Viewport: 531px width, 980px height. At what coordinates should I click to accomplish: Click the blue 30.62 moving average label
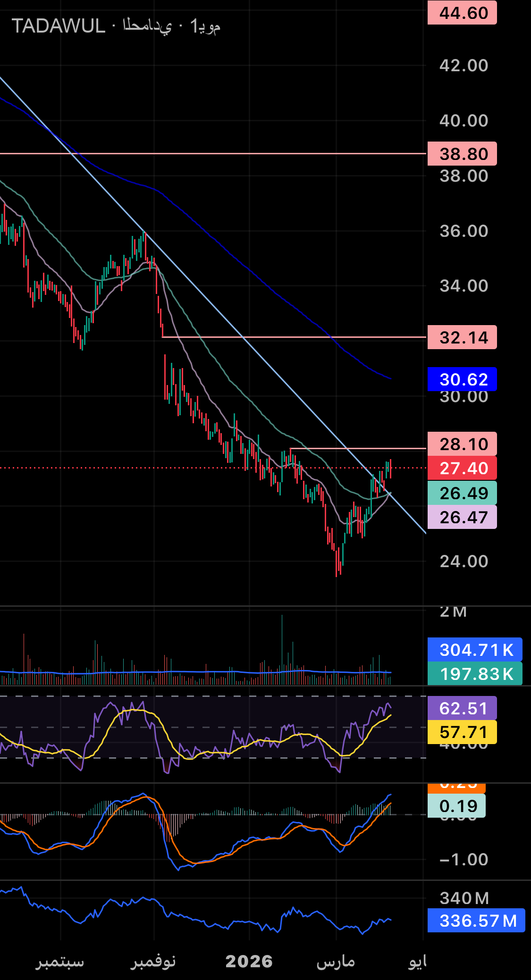(x=462, y=379)
